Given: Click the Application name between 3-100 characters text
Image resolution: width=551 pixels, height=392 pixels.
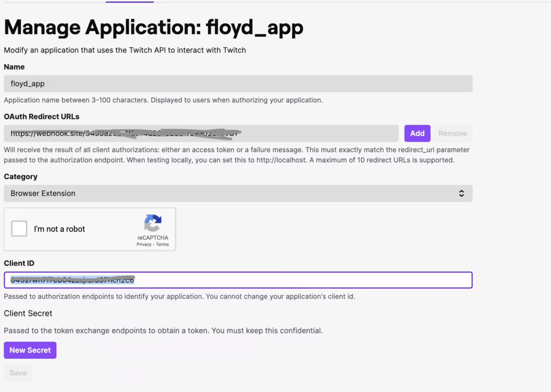Looking at the screenshot, I should click(x=163, y=100).
